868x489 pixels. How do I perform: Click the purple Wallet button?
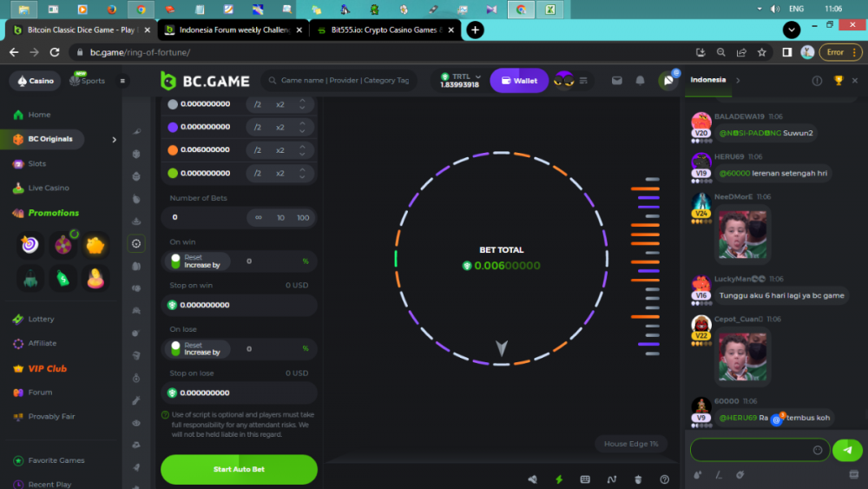[x=519, y=81]
